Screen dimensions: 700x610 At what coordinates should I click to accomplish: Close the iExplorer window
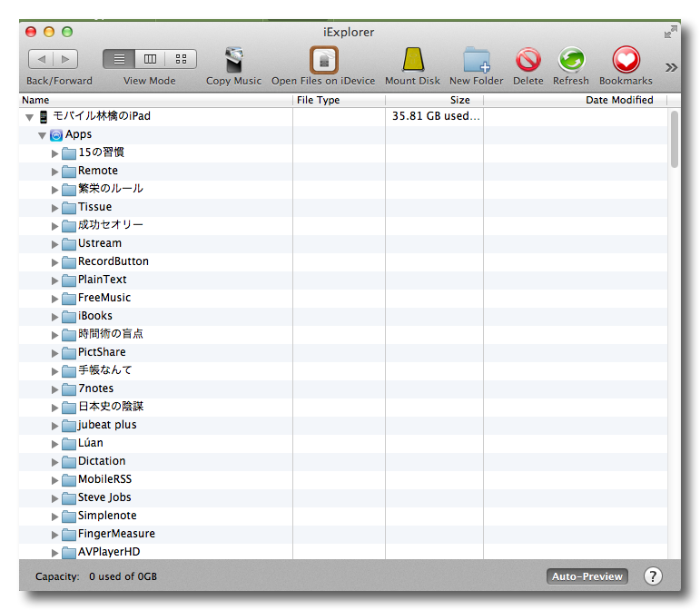pos(31,32)
